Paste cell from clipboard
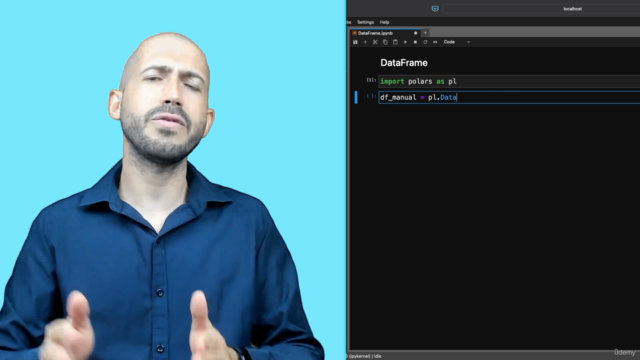Screen dimensions: 640x360 pyautogui.click(x=395, y=42)
